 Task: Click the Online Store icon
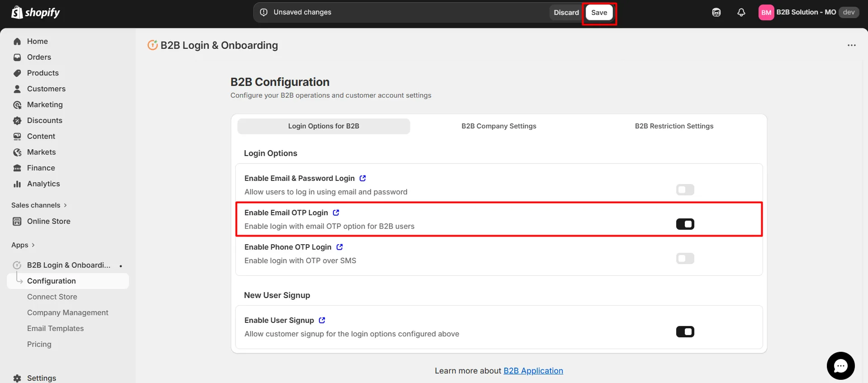tap(17, 222)
